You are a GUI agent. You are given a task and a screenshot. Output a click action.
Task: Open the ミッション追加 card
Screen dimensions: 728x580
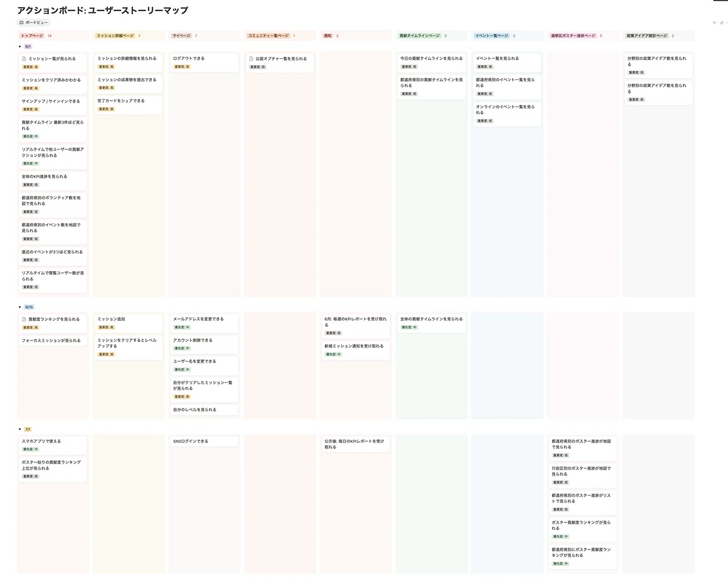[x=128, y=323]
